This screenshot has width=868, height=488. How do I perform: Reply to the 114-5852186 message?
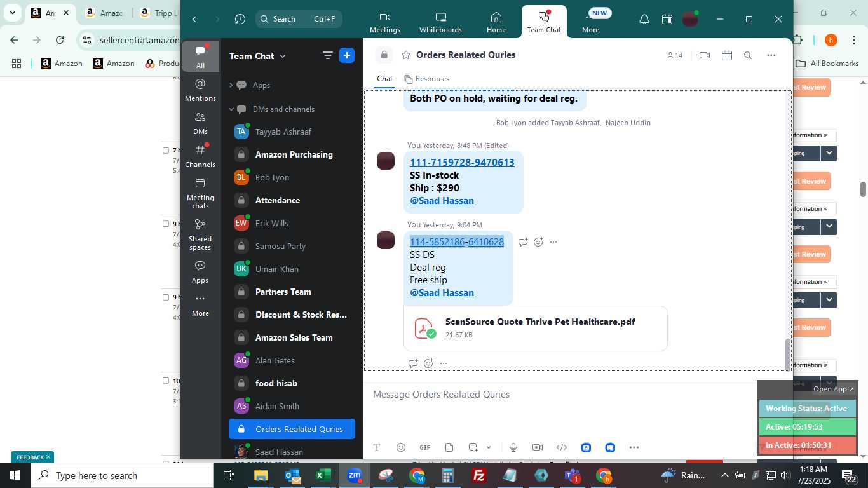pyautogui.click(x=523, y=242)
